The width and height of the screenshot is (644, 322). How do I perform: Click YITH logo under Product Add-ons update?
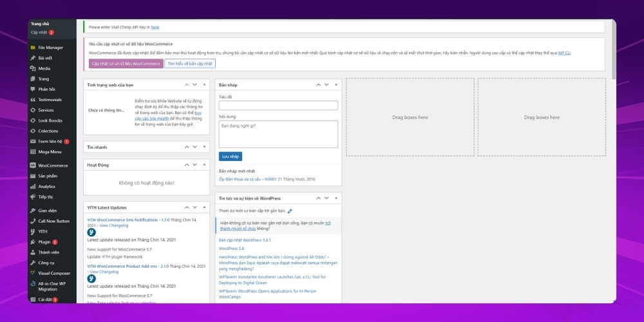(x=91, y=279)
